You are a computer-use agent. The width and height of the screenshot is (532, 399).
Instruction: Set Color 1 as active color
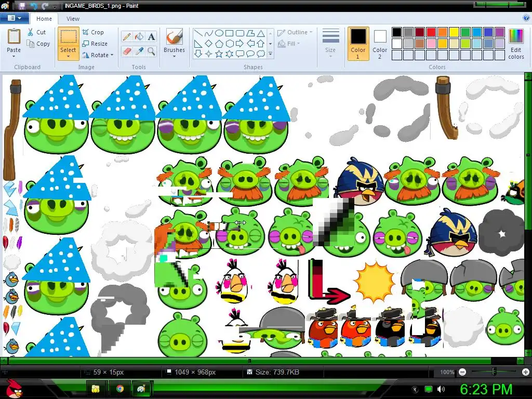pyautogui.click(x=358, y=44)
